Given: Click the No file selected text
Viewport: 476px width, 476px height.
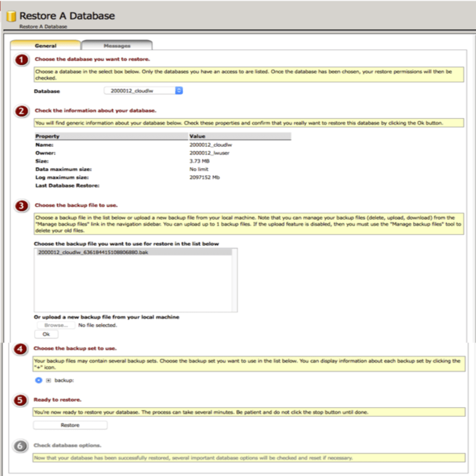Looking at the screenshot, I should (98, 325).
